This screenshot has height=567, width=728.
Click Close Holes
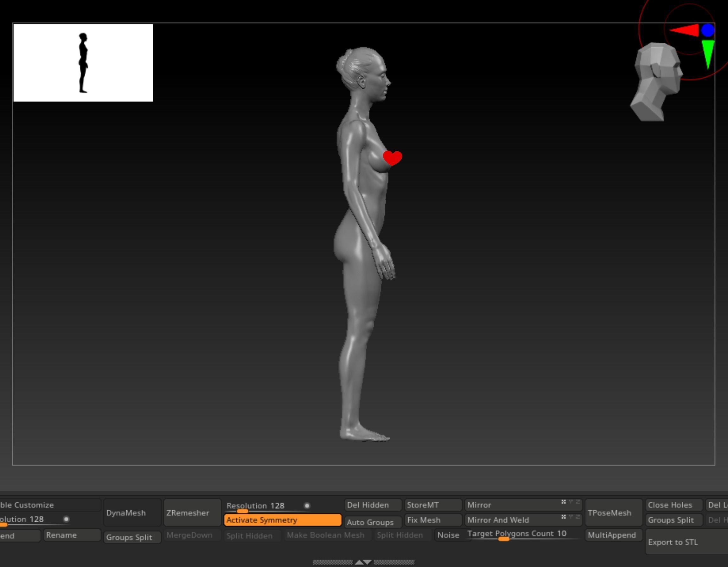click(674, 505)
